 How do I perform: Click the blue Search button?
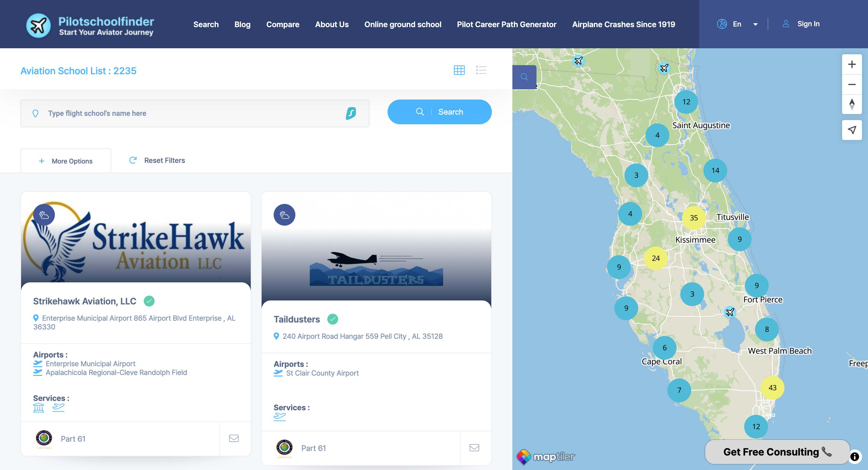point(439,112)
